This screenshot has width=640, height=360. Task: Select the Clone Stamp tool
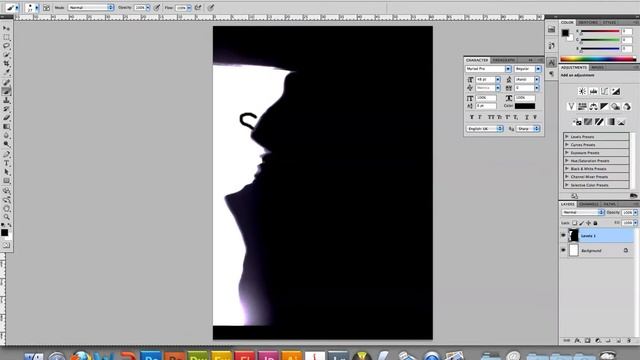pos(6,100)
